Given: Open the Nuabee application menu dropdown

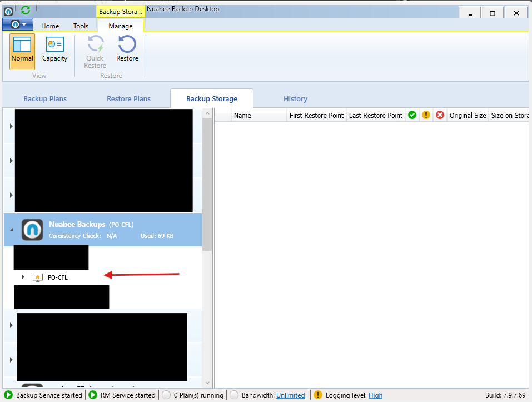Looking at the screenshot, I should click(x=18, y=24).
